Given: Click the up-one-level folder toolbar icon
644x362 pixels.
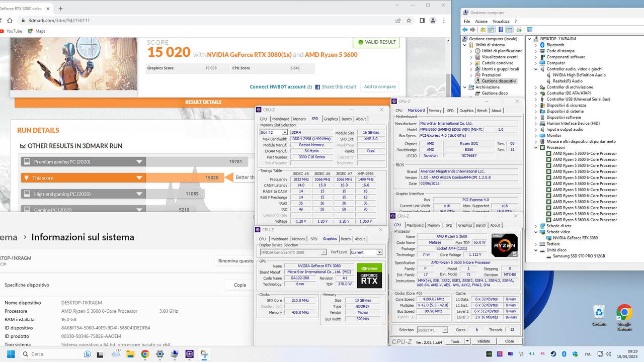Looking at the screenshot, I should click(483, 30).
